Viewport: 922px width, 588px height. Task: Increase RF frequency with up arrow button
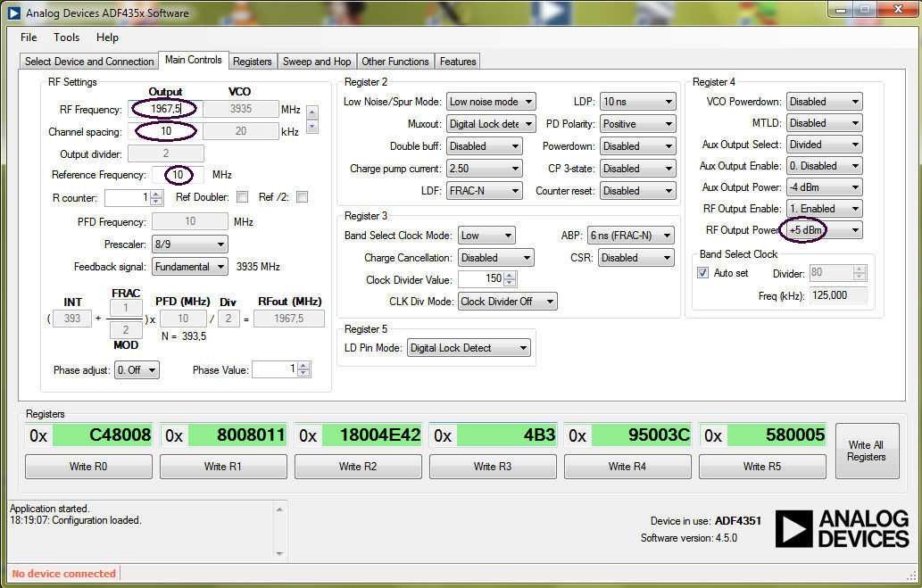[312, 112]
